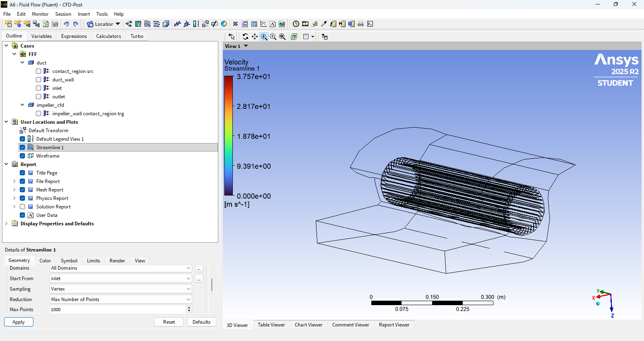Show the duct_wall boundary checkbox
Viewport: 644px width, 341px height.
pos(39,80)
